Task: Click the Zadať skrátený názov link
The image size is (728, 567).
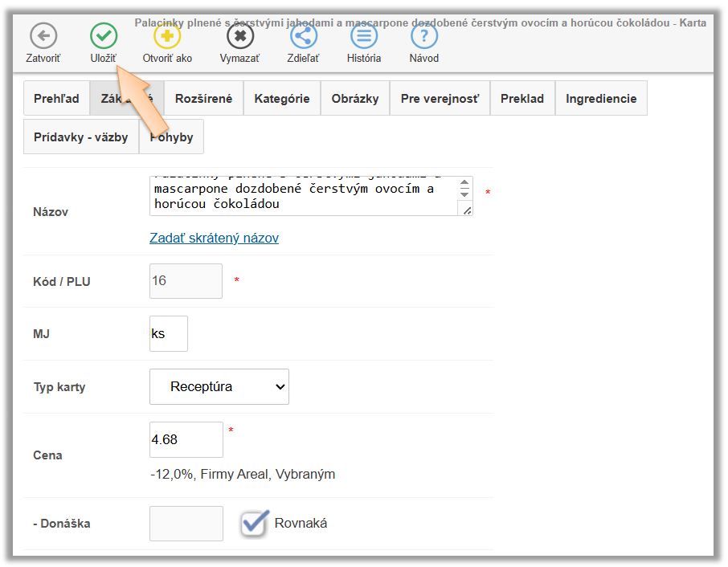Action: click(x=214, y=238)
